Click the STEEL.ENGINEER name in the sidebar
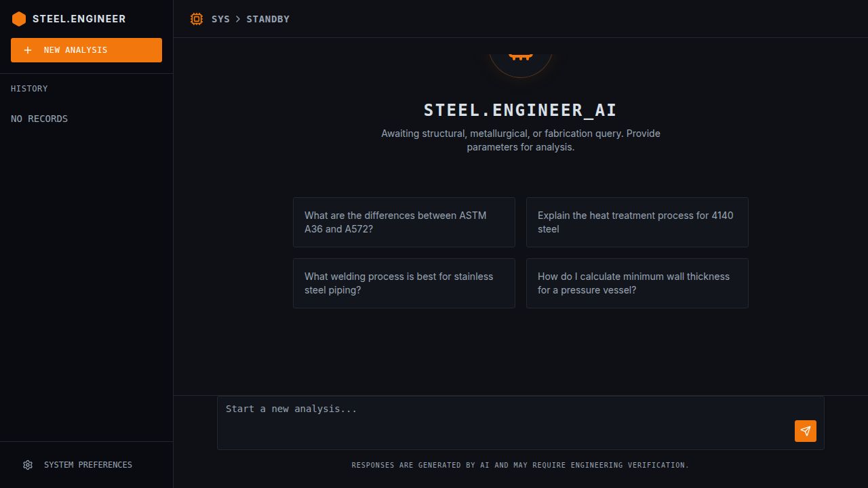 [x=79, y=19]
